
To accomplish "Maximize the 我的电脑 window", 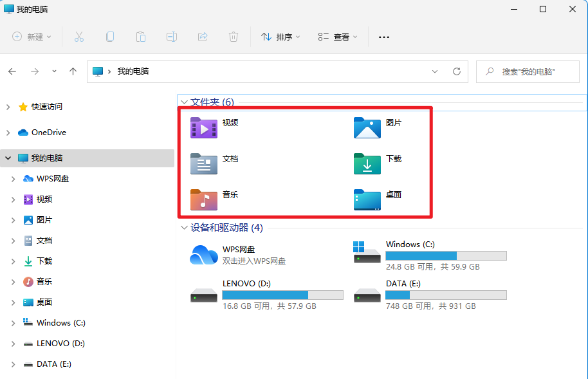I will coord(542,9).
